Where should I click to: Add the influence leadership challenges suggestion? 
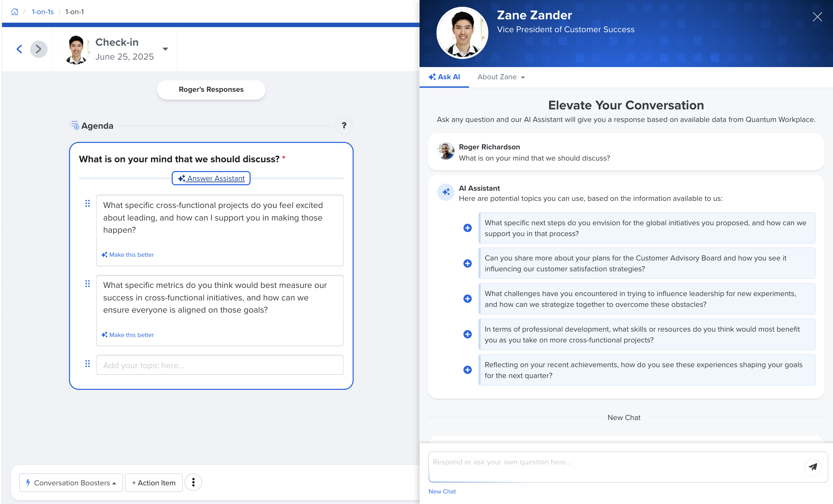coord(467,299)
